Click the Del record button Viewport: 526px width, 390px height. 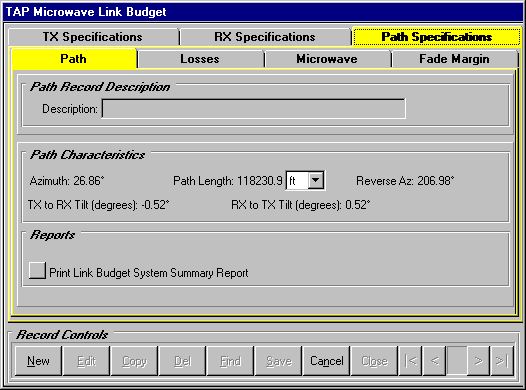point(182,361)
